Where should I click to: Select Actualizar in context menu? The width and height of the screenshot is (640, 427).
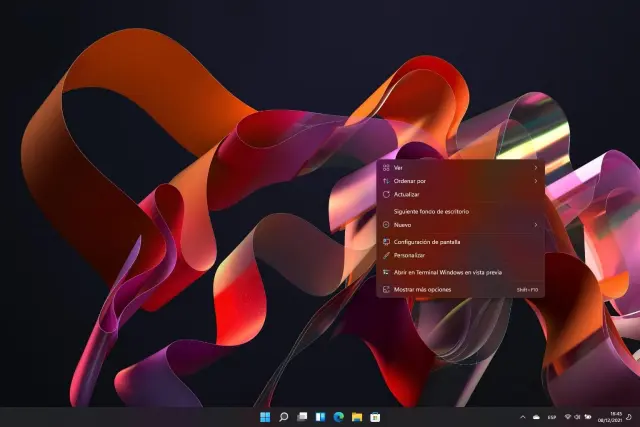click(x=407, y=194)
